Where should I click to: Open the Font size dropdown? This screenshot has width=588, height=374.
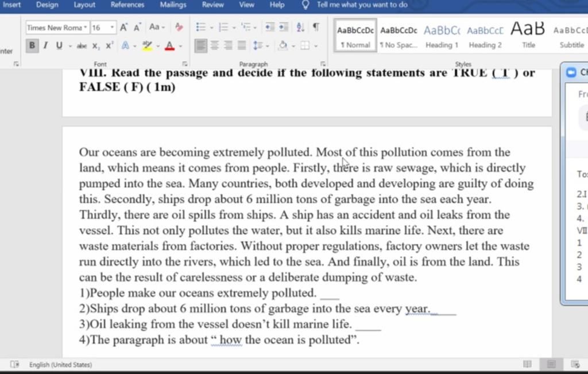click(x=112, y=28)
